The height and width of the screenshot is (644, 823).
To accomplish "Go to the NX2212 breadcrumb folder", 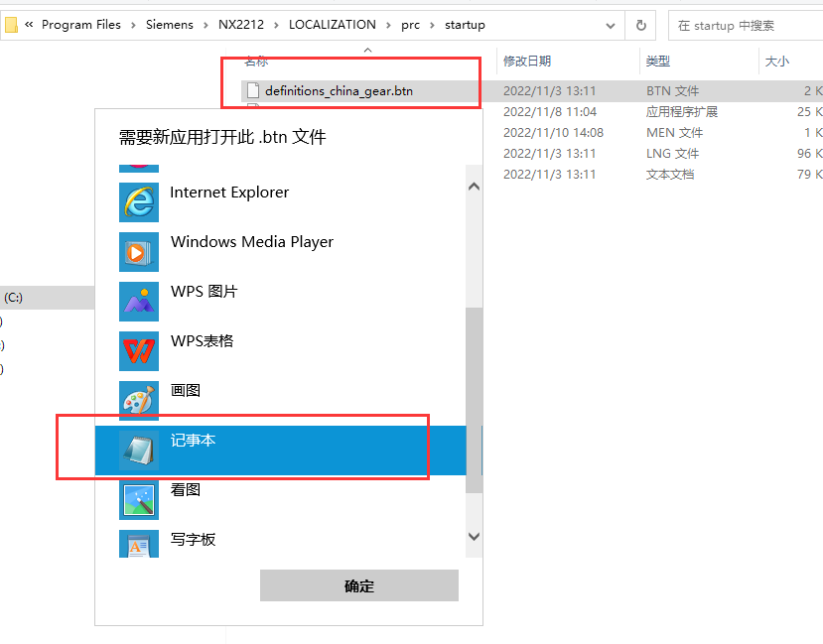I will tap(241, 25).
